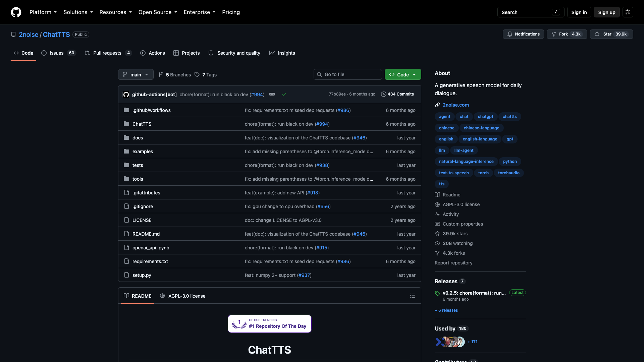
Task: Open the setup.py file
Action: pos(142,275)
